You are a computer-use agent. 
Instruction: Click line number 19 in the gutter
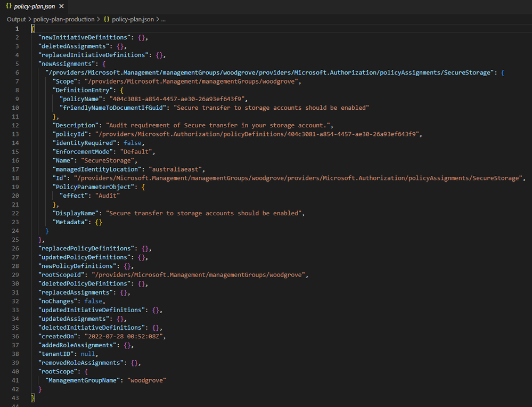pos(15,187)
